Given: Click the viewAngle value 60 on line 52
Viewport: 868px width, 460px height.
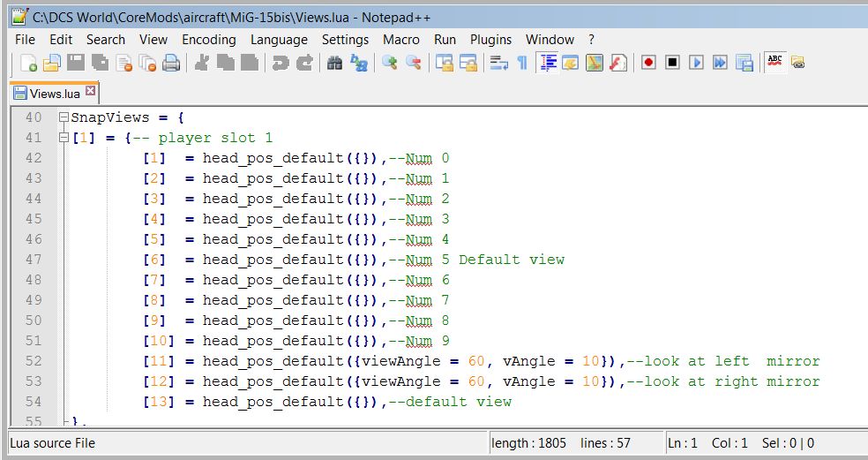Looking at the screenshot, I should pyautogui.click(x=476, y=361).
